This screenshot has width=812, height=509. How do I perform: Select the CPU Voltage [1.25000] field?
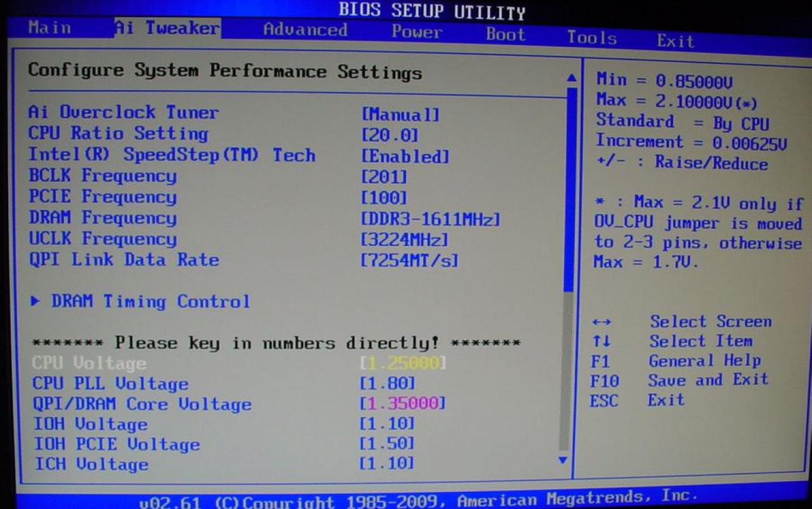(x=403, y=363)
